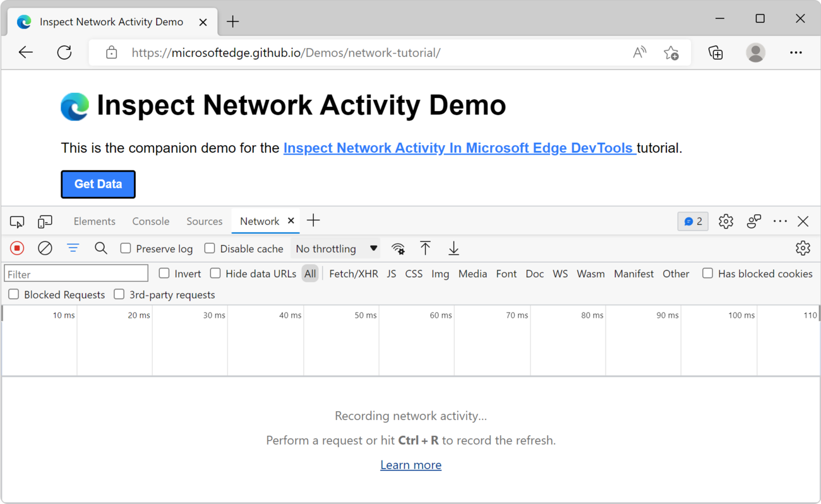Open the Sources panel tab

pyautogui.click(x=204, y=221)
